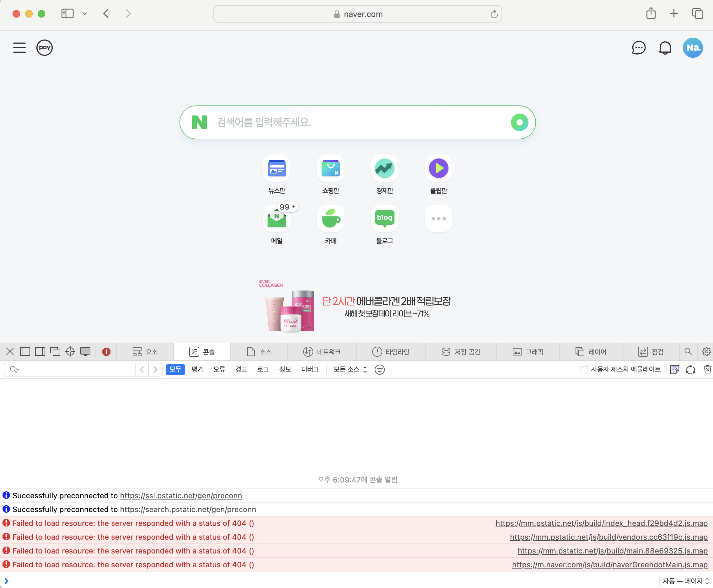Toggle the 오류 (Errors) console filter
The width and height of the screenshot is (713, 588).
219,369
